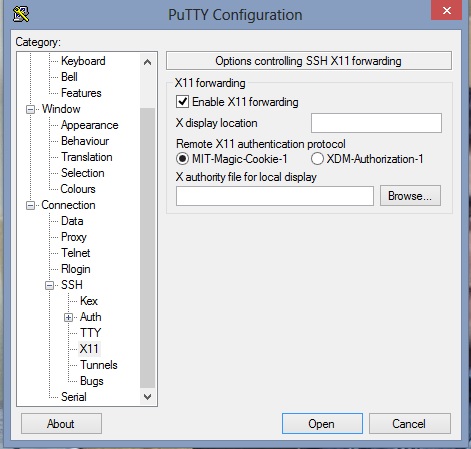Click the Cancel button
Screen dimensions: 471x449
[x=410, y=424]
